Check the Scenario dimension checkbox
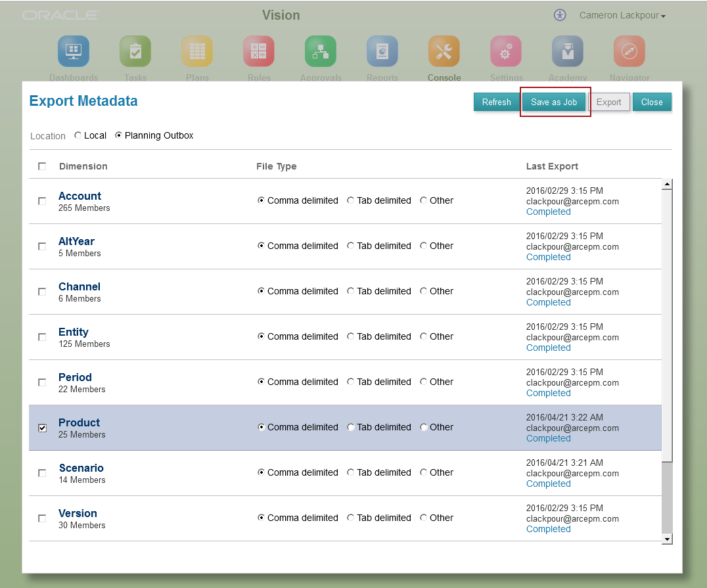This screenshot has height=588, width=707. (x=42, y=473)
